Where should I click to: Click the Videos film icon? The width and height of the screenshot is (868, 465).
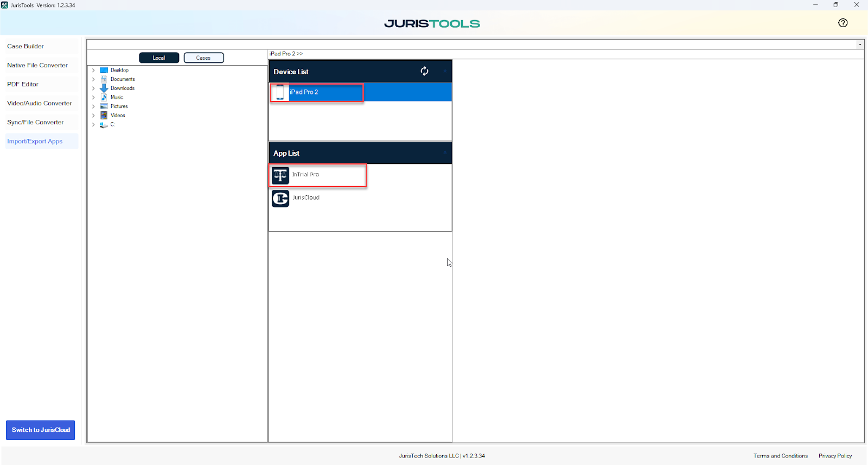click(104, 115)
